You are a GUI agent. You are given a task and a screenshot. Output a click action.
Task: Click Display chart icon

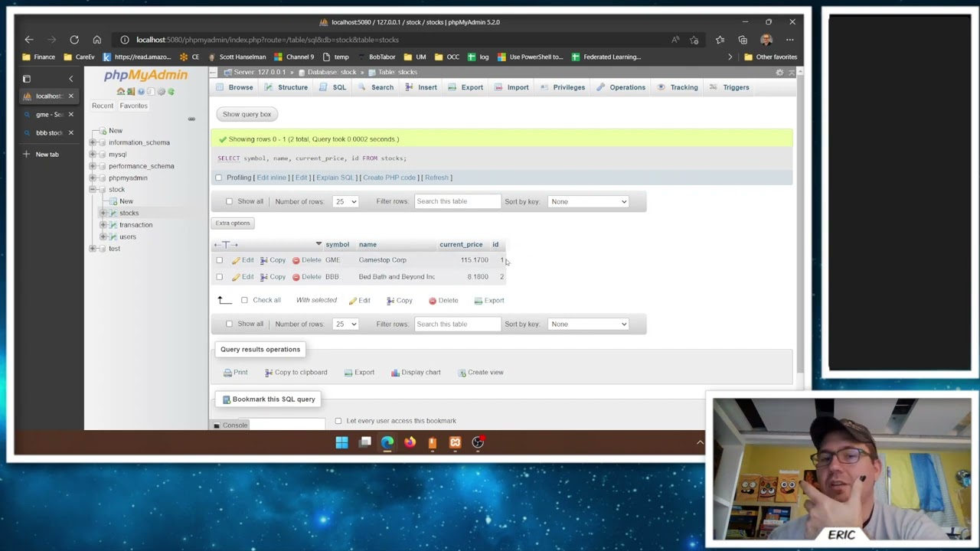(395, 373)
